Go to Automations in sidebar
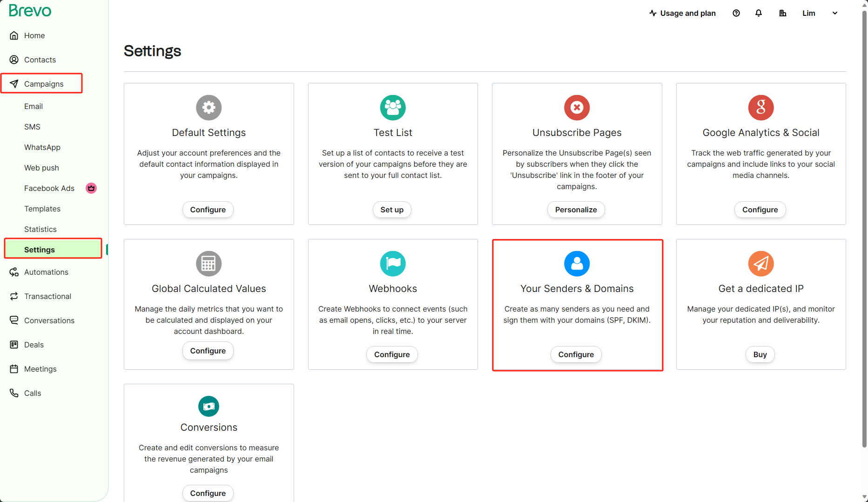The height and width of the screenshot is (502, 868). [x=46, y=272]
